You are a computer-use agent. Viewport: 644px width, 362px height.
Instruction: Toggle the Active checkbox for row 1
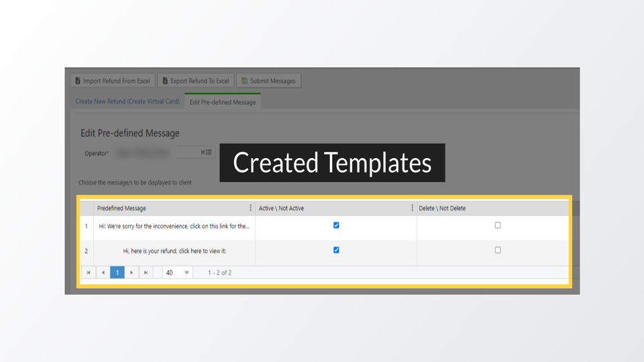tap(336, 225)
